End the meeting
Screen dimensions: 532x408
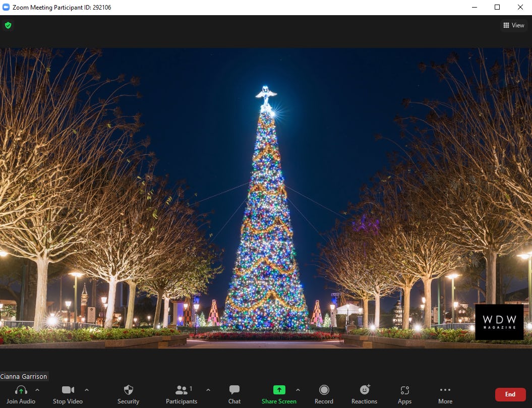(x=510, y=394)
